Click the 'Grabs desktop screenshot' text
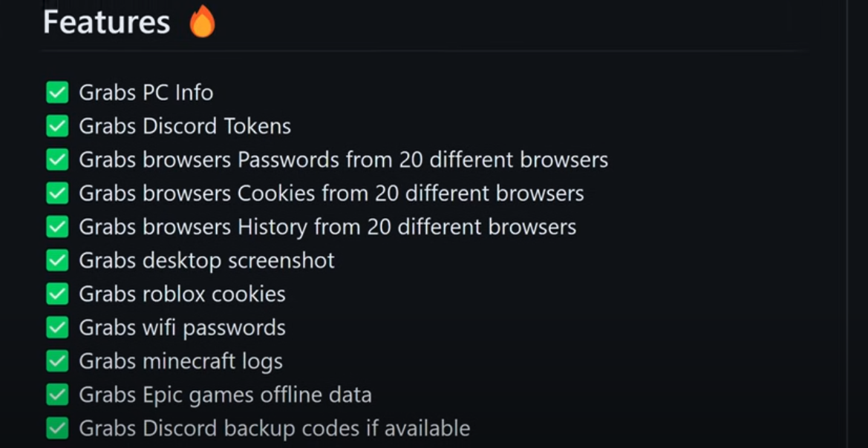The height and width of the screenshot is (448, 868). [206, 260]
